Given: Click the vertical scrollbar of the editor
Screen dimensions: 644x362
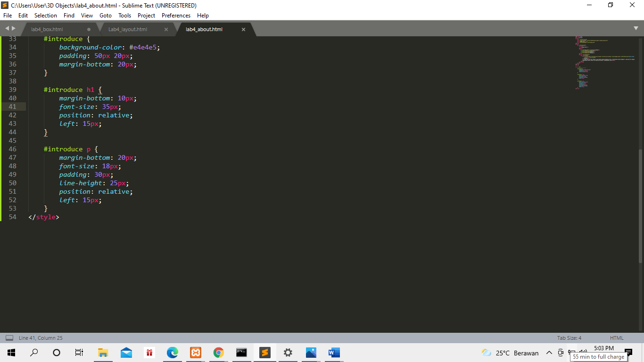Looking at the screenshot, I should point(640,206).
